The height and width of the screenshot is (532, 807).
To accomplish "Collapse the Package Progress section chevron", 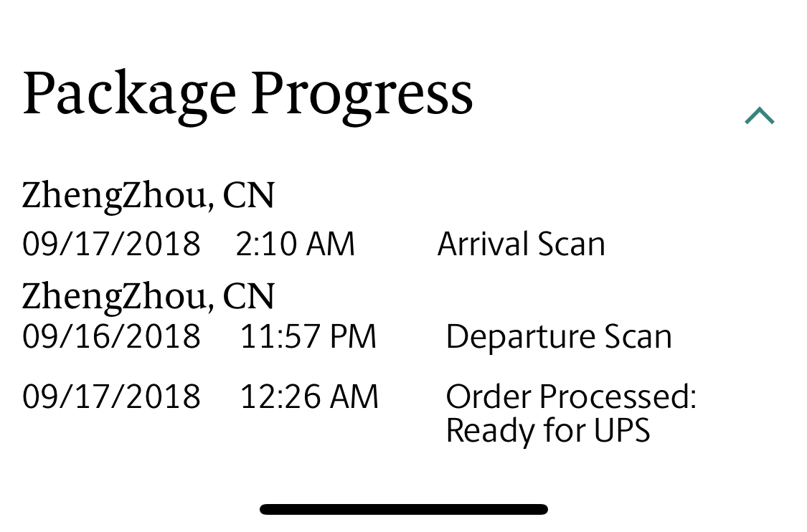I will (x=759, y=115).
